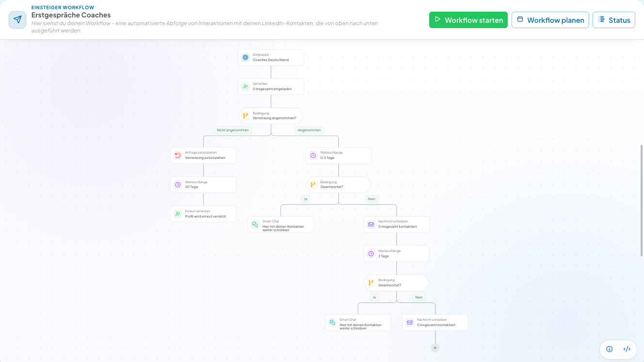Click the 'Nicht angenommen' branch label

coord(233,130)
